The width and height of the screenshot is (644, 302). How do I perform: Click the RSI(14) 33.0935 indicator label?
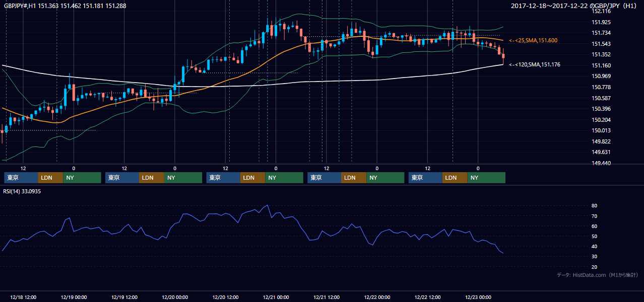point(22,191)
